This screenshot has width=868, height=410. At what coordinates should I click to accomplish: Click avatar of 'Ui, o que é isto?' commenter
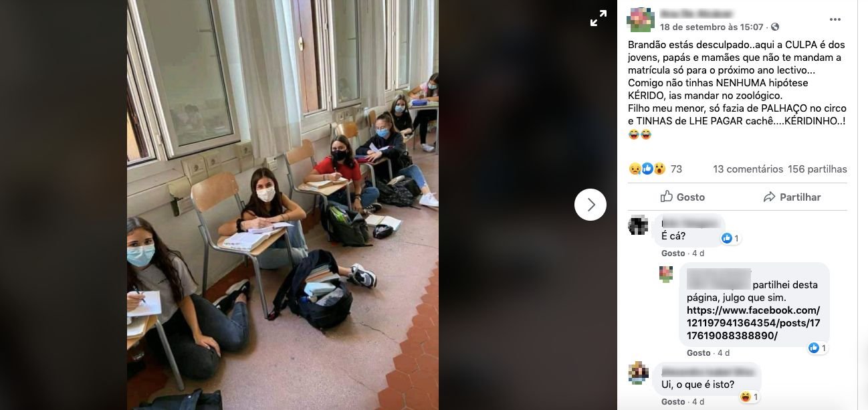pos(638,373)
